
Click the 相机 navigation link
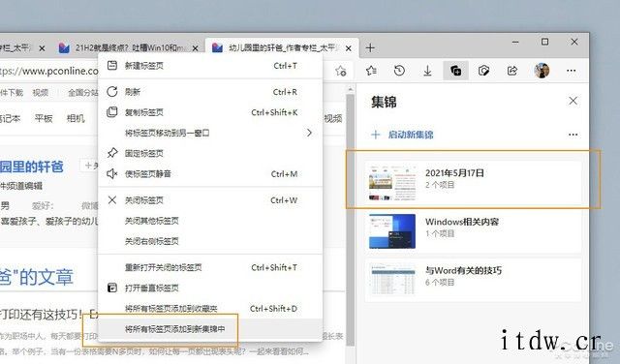[x=76, y=118]
